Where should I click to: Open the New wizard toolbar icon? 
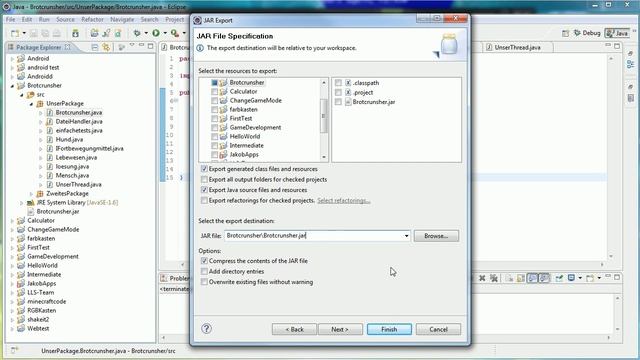[x=15, y=33]
